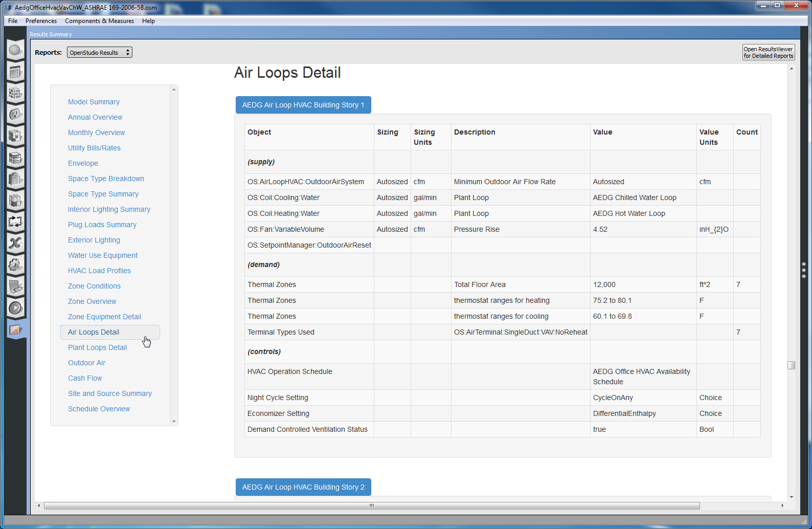812x529 pixels.
Task: Expand the OpenStudio Results reports dropdown
Action: tap(100, 52)
